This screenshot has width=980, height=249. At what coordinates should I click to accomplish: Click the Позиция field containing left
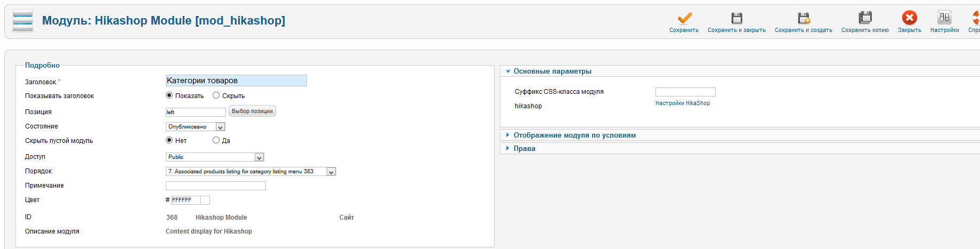(196, 112)
